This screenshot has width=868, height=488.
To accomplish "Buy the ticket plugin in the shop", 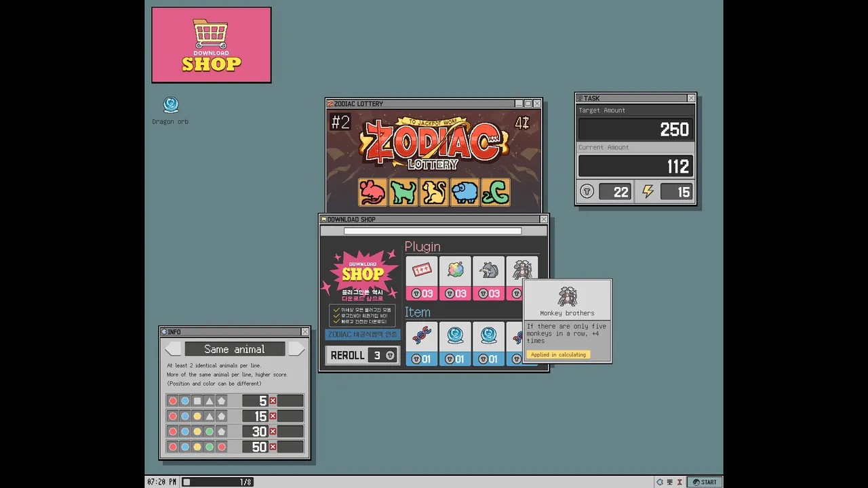I will [x=422, y=278].
